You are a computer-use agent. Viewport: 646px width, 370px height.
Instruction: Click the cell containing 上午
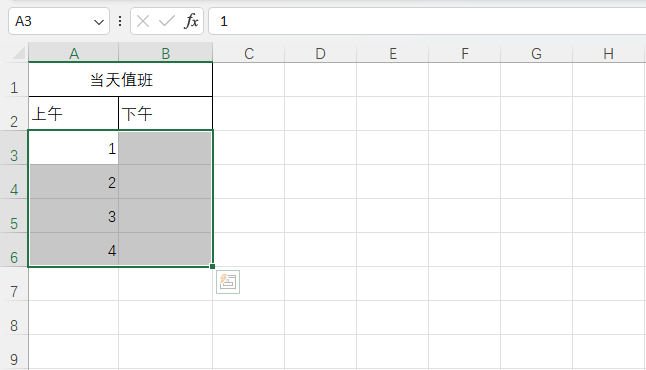coord(73,114)
